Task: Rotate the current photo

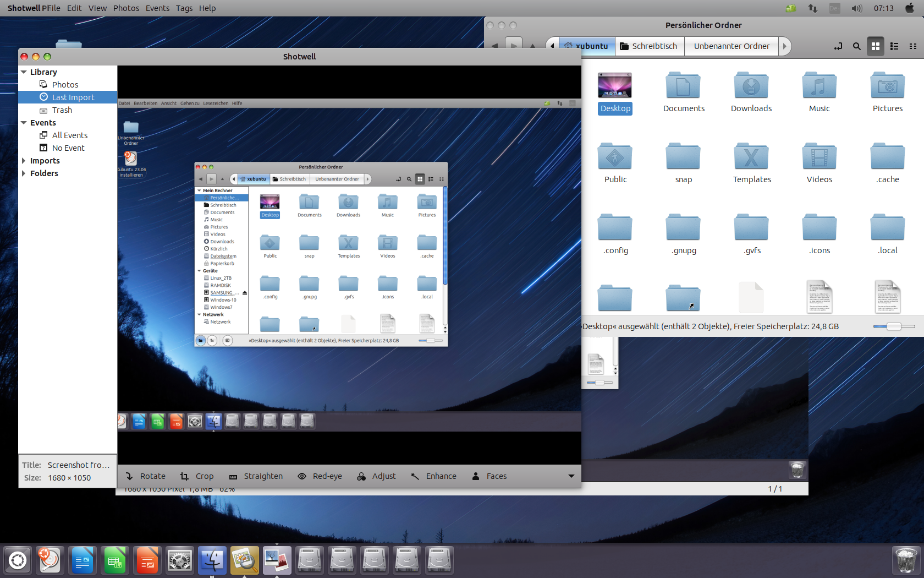Action: 145,476
